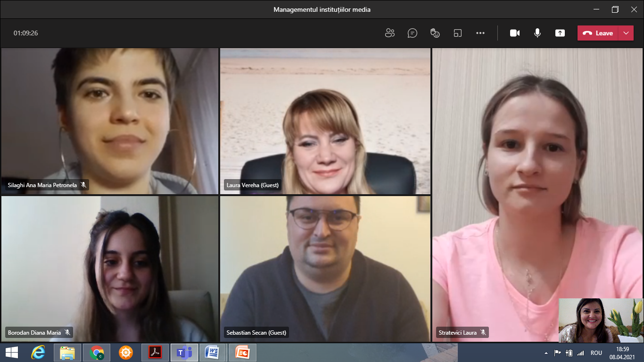Mute or unmute the microphone

[x=537, y=33]
